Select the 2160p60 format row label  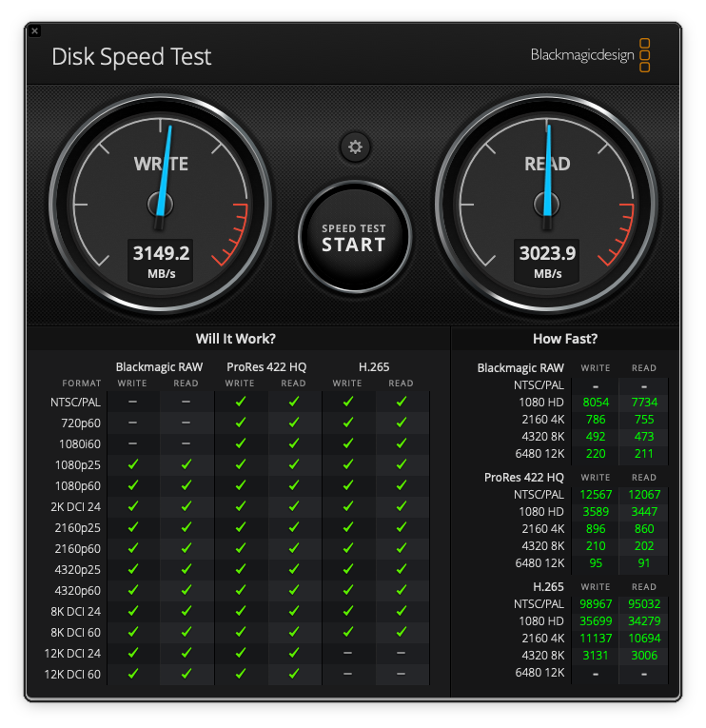[x=76, y=548]
